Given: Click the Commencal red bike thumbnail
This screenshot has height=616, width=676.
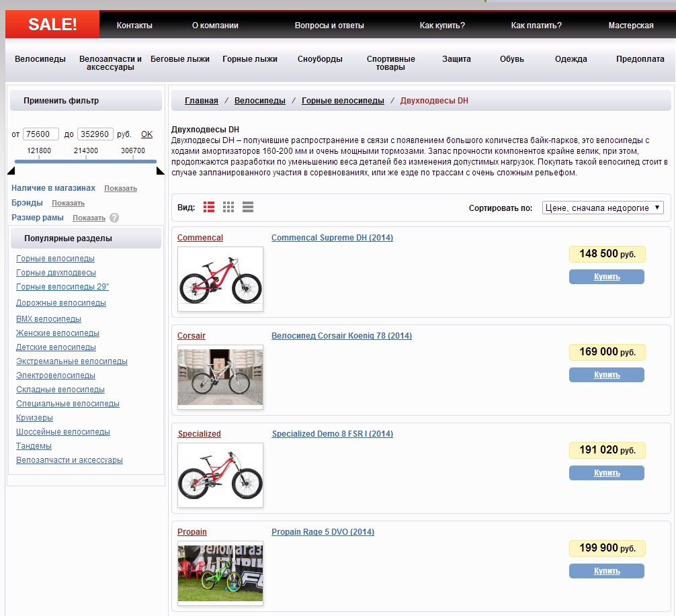Looking at the screenshot, I should tap(220, 279).
